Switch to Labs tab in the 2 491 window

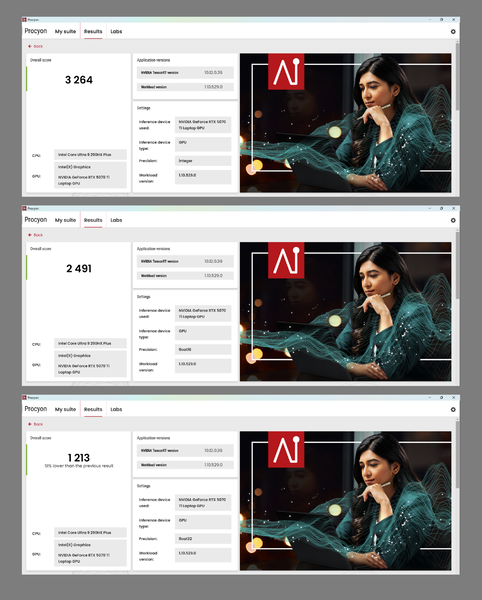tap(116, 220)
